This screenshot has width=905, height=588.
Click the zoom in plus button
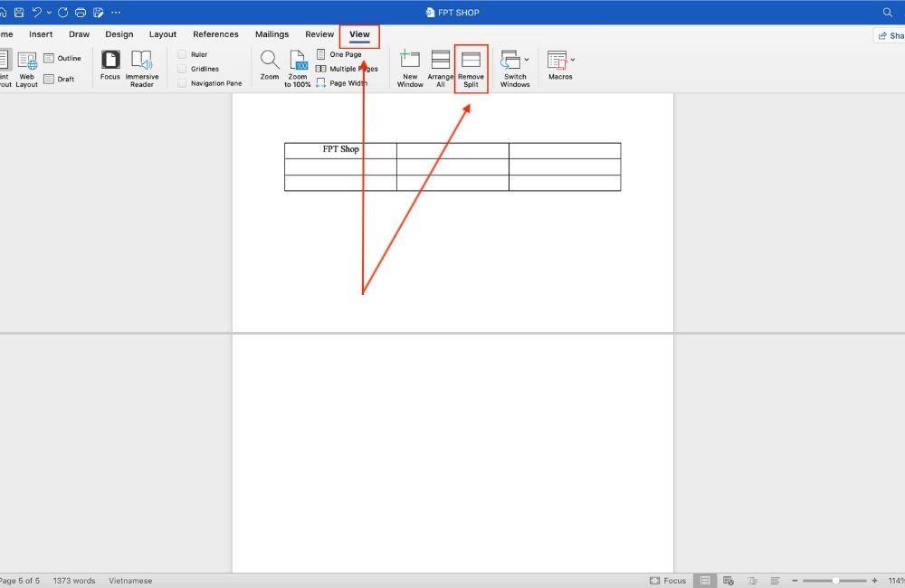tap(875, 581)
